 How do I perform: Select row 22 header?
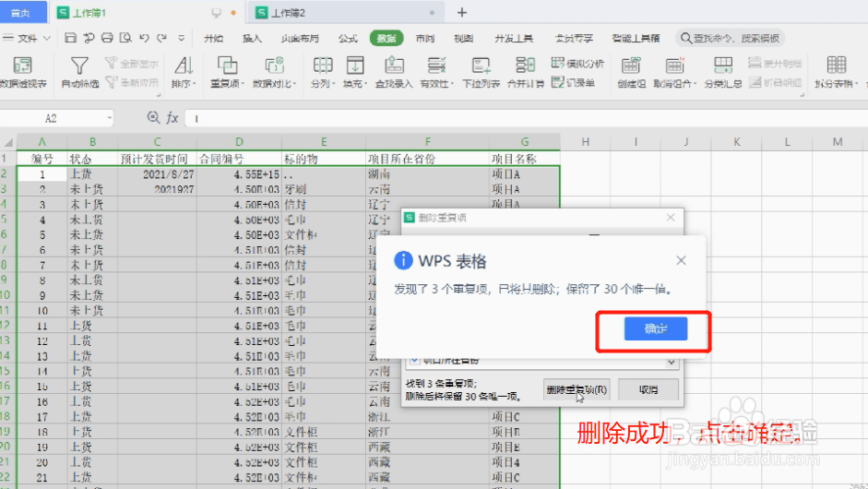[7, 477]
